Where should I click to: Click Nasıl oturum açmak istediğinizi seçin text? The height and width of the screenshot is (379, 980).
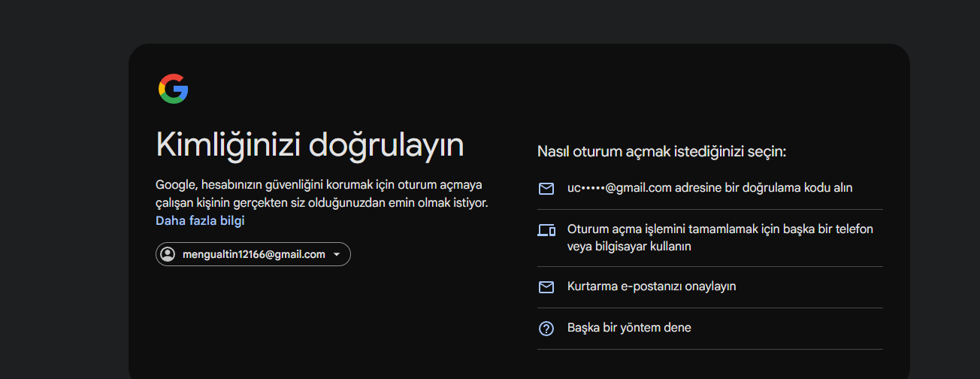(x=661, y=152)
